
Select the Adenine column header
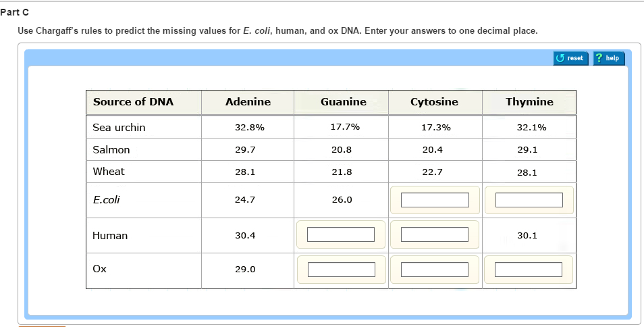[x=248, y=102]
